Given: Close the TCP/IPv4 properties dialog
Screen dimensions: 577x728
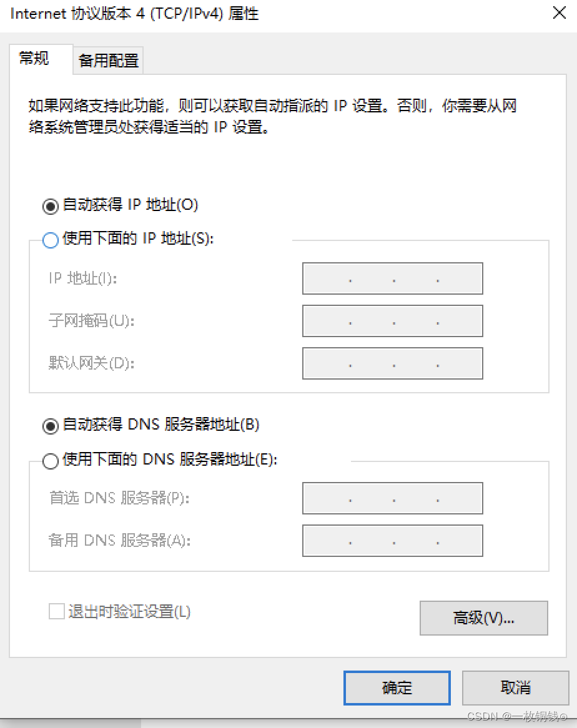Looking at the screenshot, I should [x=559, y=12].
